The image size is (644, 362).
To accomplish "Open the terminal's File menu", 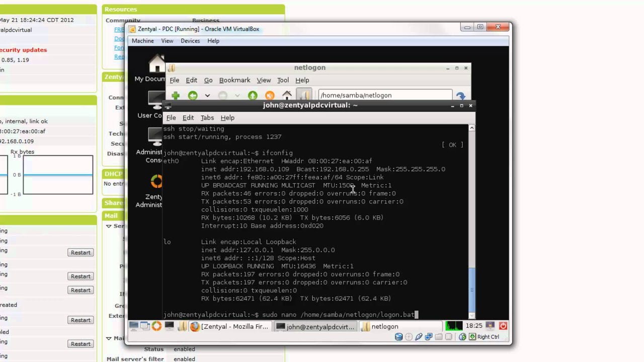I will [x=171, y=118].
